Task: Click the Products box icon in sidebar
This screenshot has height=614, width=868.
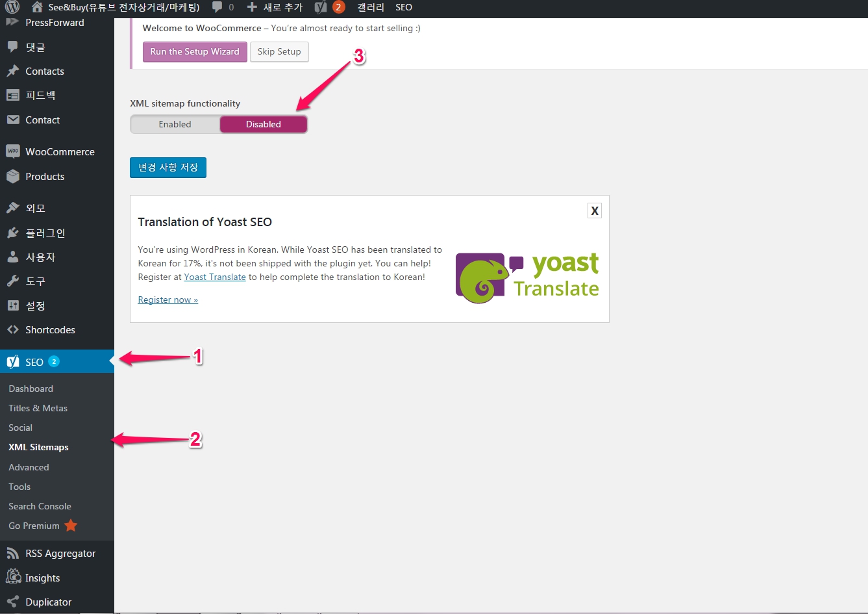Action: click(x=13, y=177)
